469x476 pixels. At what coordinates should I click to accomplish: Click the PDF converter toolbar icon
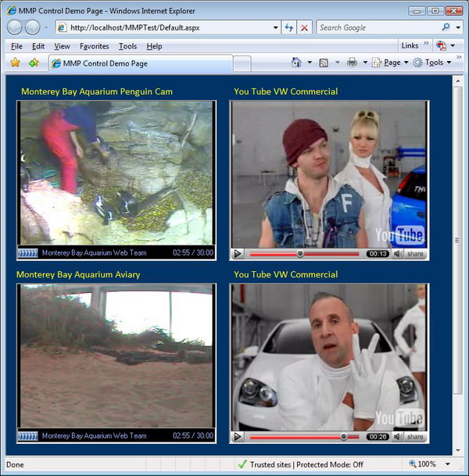coord(441,45)
